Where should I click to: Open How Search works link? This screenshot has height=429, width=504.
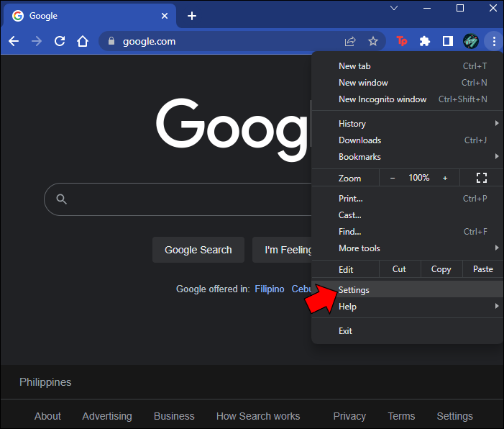coord(258,416)
